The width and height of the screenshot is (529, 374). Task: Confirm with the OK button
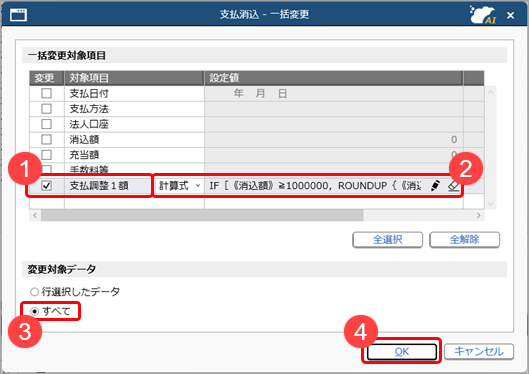[401, 352]
